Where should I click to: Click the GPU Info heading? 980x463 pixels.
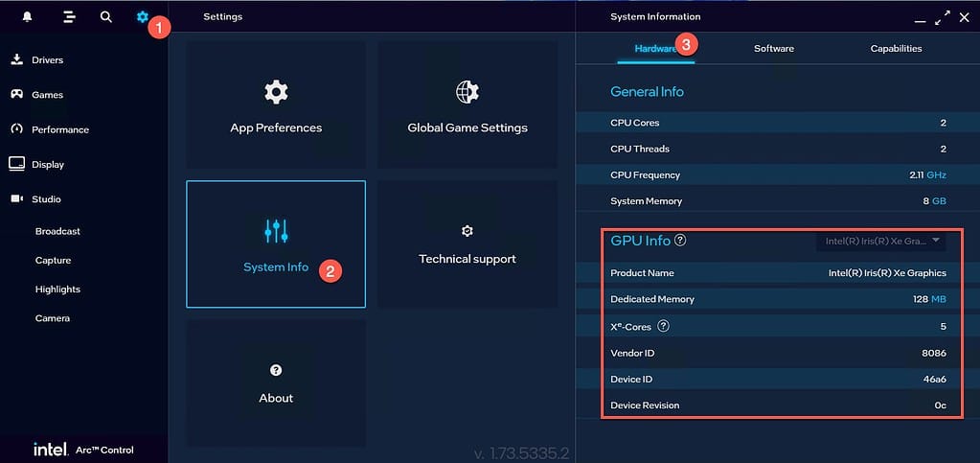[x=641, y=241]
